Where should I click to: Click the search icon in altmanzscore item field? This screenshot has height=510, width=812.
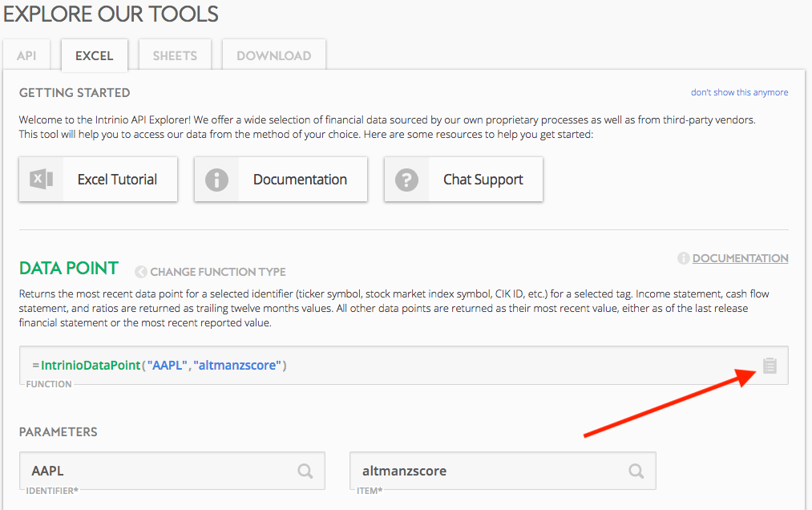[x=636, y=471]
